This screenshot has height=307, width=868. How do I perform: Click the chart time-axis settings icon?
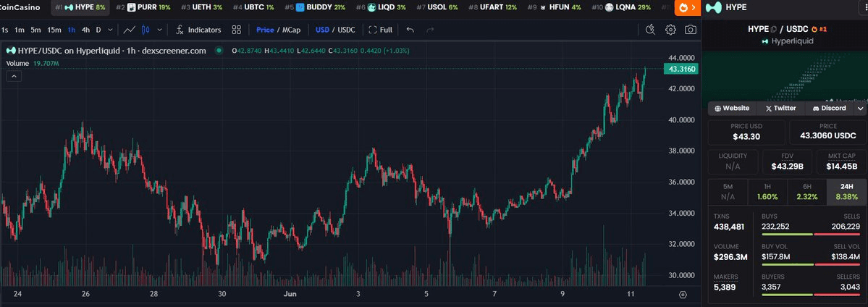click(683, 295)
